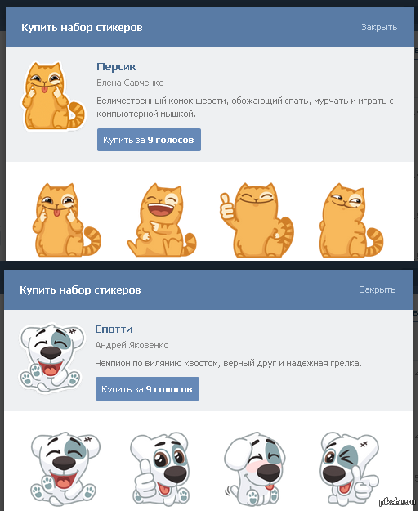The image size is (420, 511).
Task: Click the pikabu.ru watermark
Action: point(398,501)
